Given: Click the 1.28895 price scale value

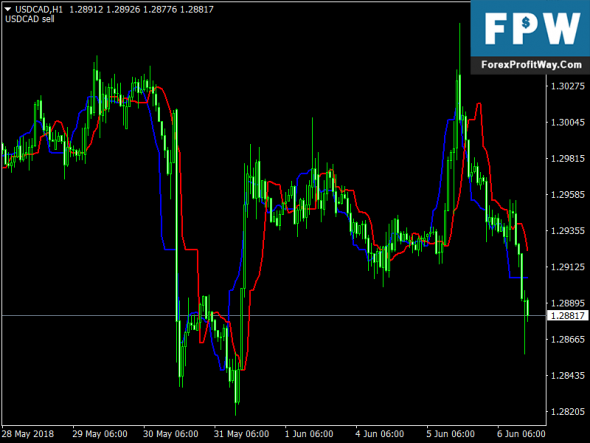Looking at the screenshot, I should [568, 303].
